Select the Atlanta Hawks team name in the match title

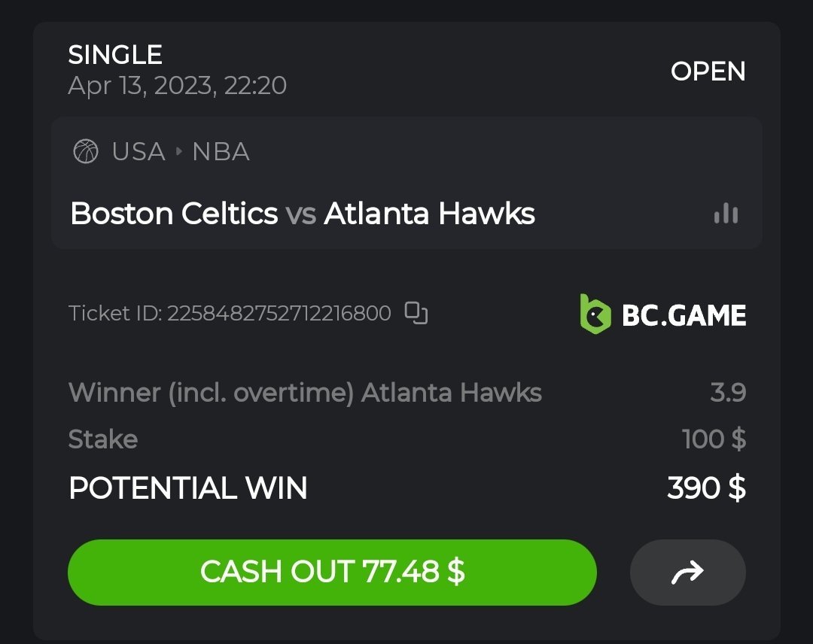click(x=429, y=214)
